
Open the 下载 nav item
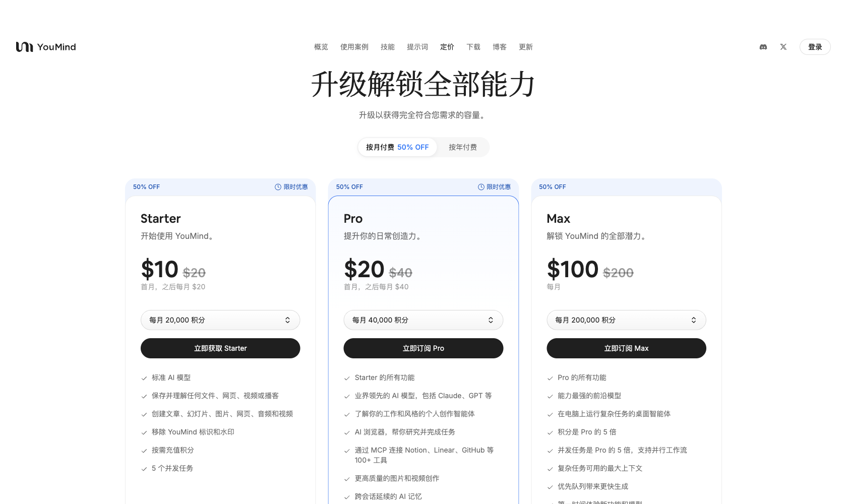473,47
